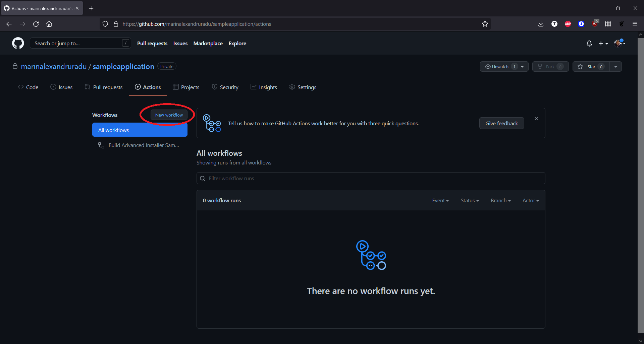
Task: Star the repository
Action: tap(591, 67)
